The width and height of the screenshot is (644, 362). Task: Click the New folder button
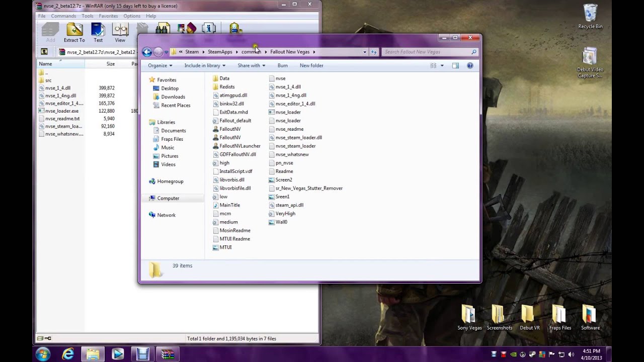[311, 65]
